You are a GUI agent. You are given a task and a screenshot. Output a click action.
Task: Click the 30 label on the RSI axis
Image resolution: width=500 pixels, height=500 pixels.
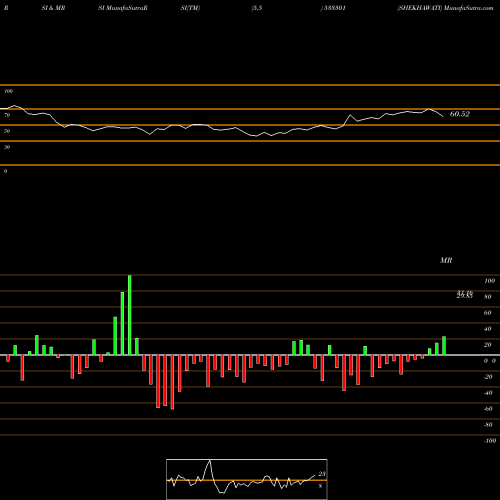[7, 147]
